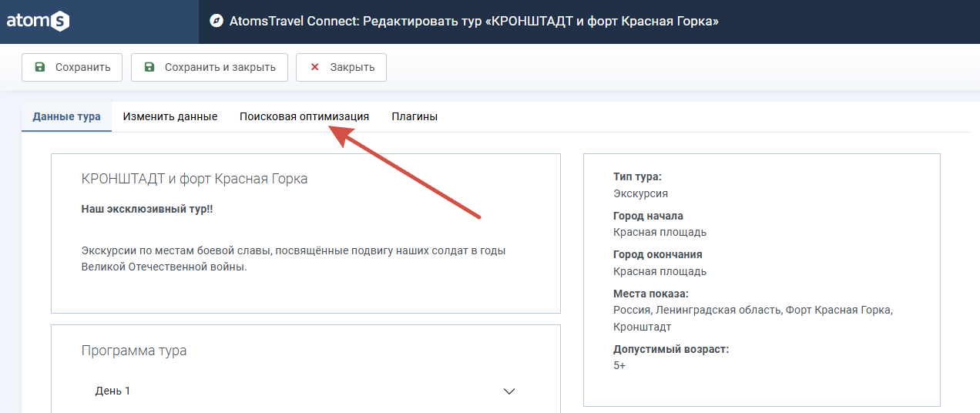Click the Сохранить button
This screenshot has height=413, width=980.
click(x=72, y=67)
